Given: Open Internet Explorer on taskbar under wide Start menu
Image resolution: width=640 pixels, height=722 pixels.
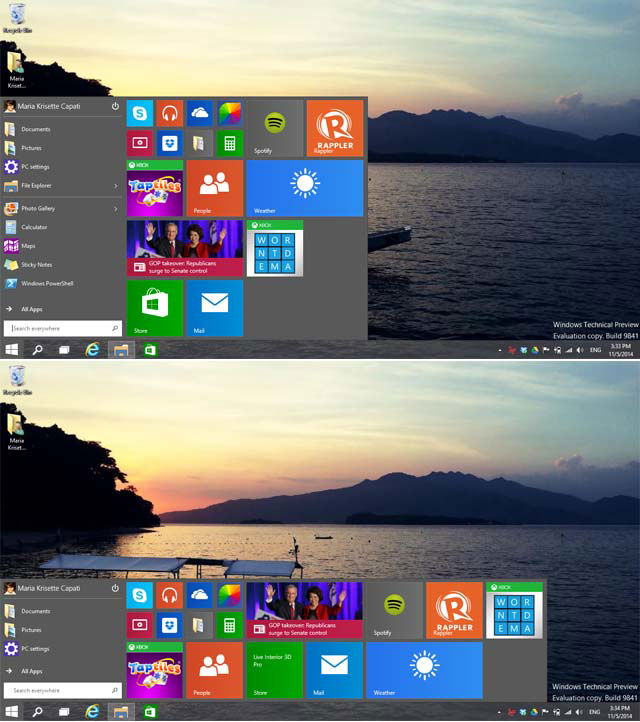Looking at the screenshot, I should (92, 712).
